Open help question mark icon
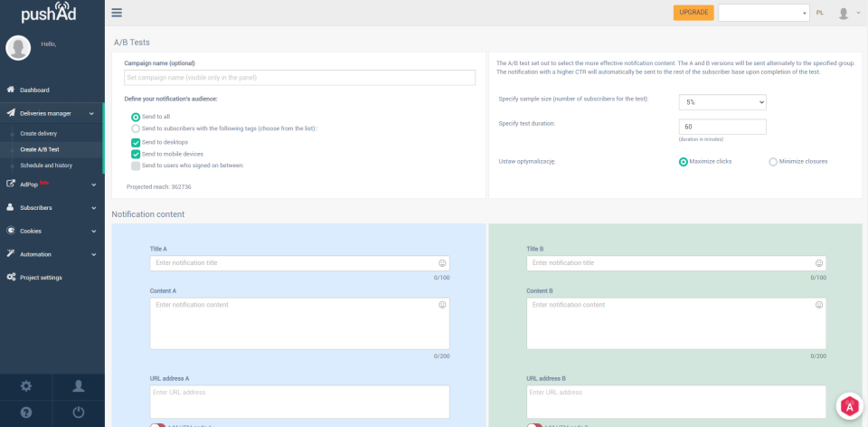Image resolution: width=868 pixels, height=427 pixels. click(x=26, y=412)
